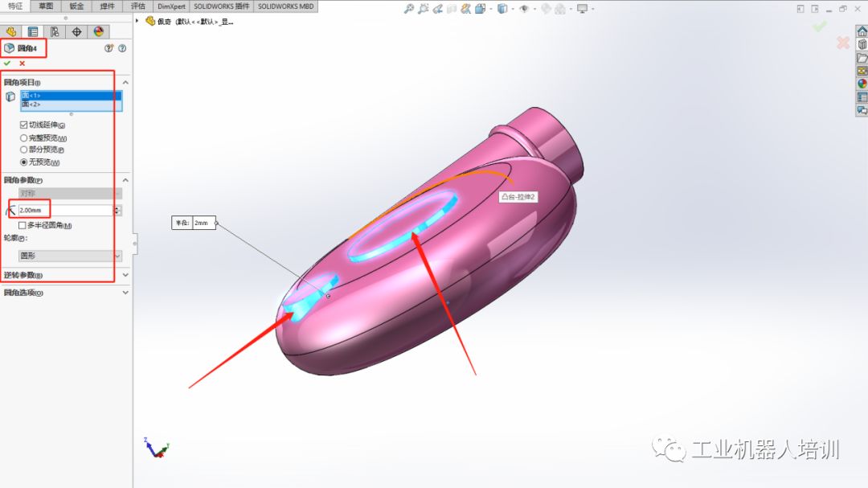868x488 pixels.
Task: Switch to the 焊件 ribbon tab
Action: click(x=107, y=6)
